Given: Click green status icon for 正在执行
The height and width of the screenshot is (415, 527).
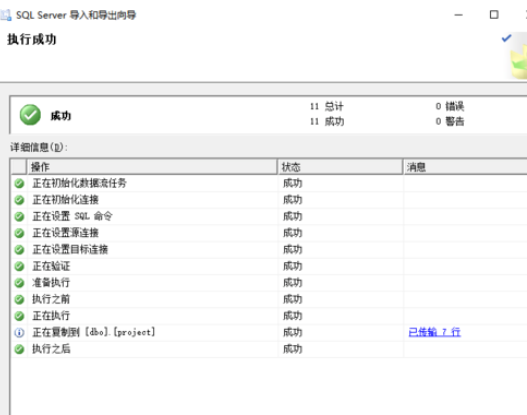Looking at the screenshot, I should click(x=19, y=316).
